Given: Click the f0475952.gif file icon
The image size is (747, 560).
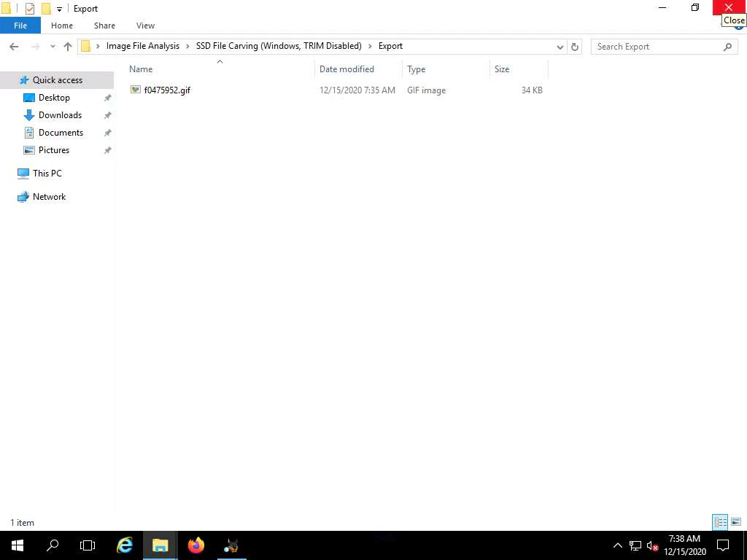Looking at the screenshot, I should 136,90.
